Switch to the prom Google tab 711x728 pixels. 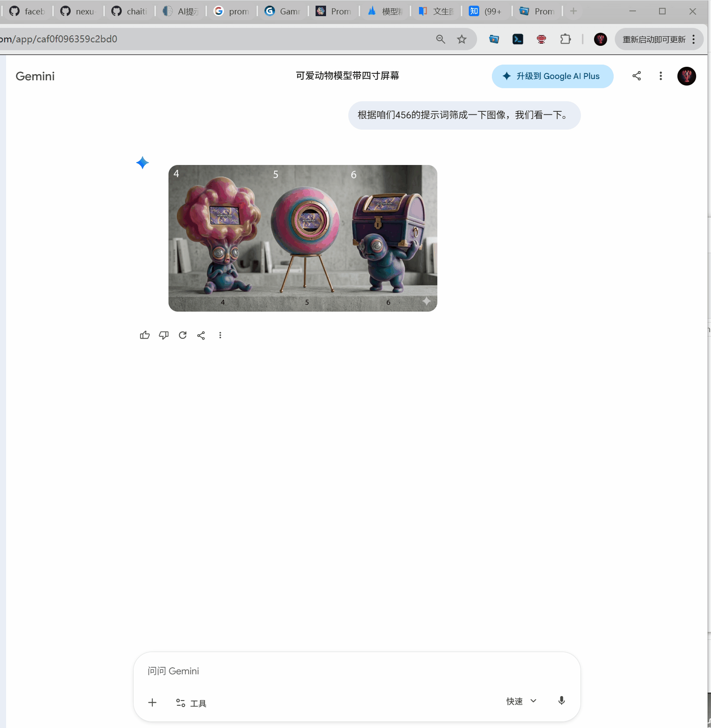click(x=232, y=11)
